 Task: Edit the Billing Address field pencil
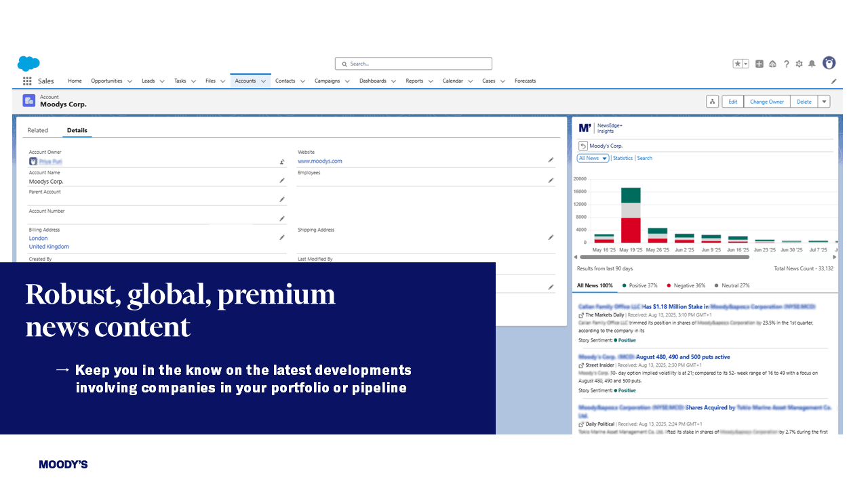(x=282, y=238)
